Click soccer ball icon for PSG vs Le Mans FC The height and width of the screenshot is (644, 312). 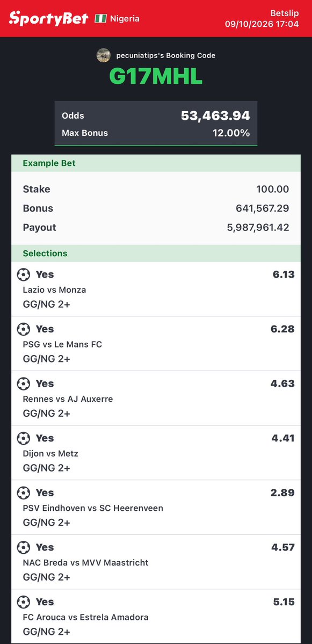24,329
